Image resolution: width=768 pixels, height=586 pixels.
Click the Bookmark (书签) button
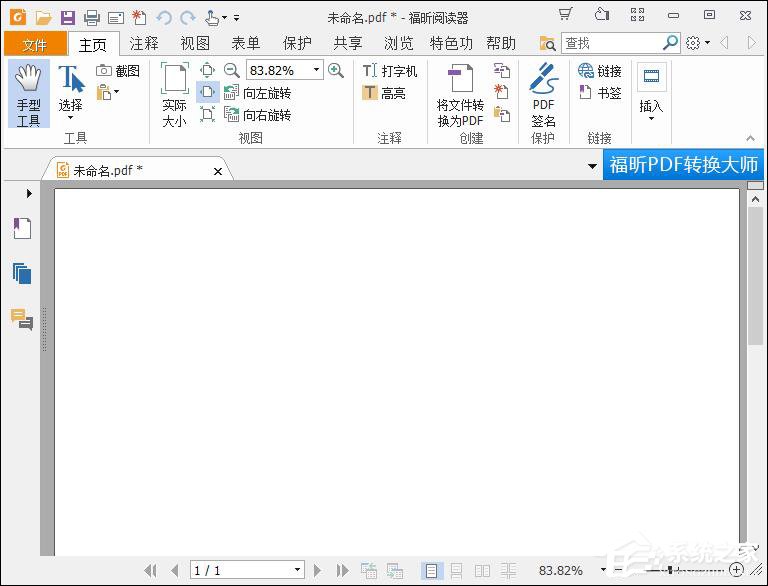(600, 93)
